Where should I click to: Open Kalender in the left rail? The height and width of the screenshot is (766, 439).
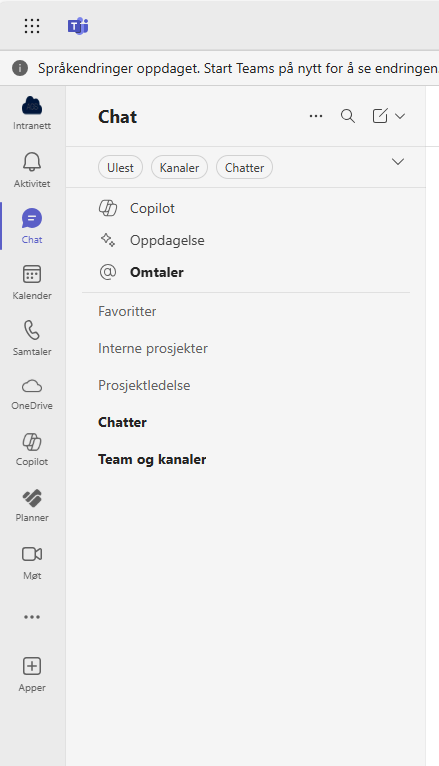pyautogui.click(x=32, y=282)
